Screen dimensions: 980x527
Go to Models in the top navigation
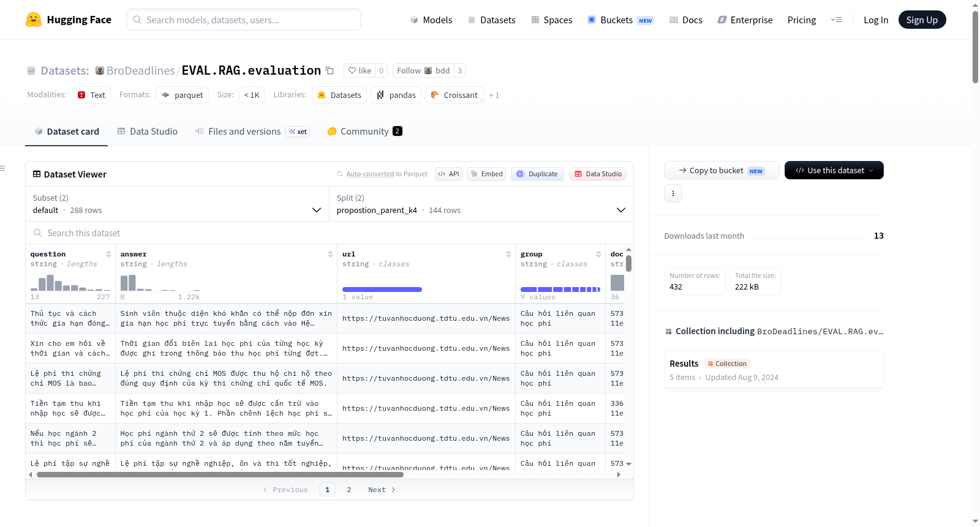click(x=431, y=20)
